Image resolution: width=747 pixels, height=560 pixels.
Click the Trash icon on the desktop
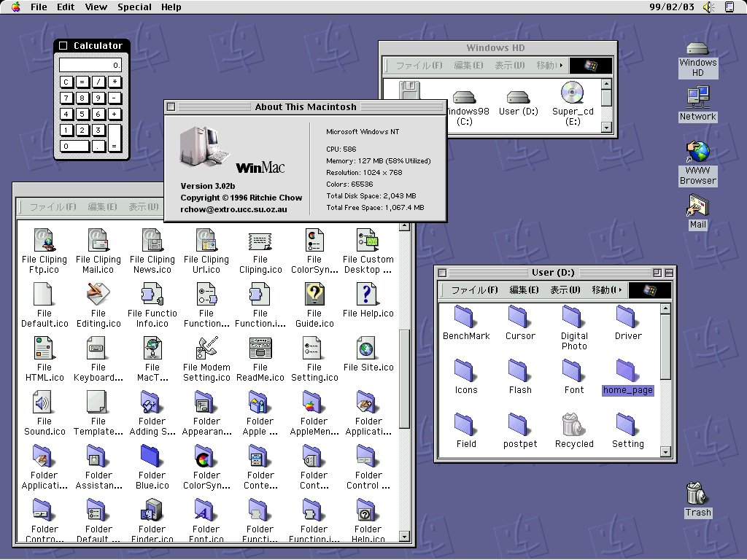(x=697, y=494)
